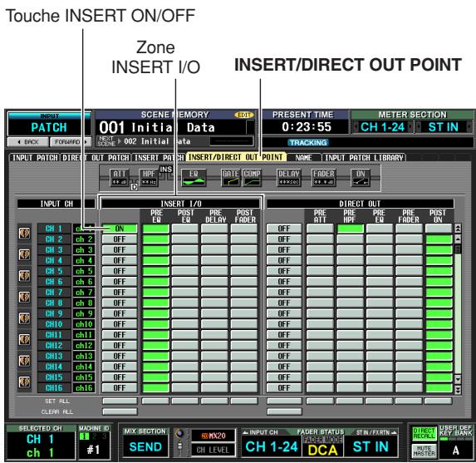Click the single down scroll arrow
The width and height of the screenshot is (476, 463).
458,379
